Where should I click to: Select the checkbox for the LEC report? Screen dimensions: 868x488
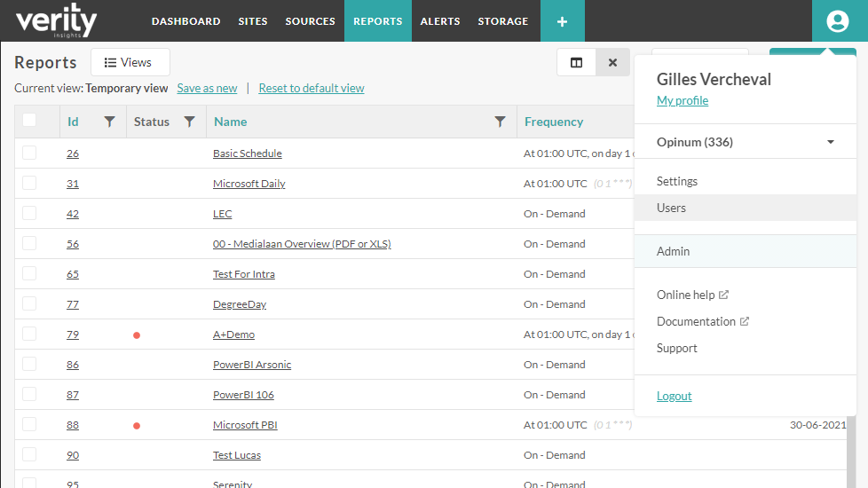pos(30,213)
